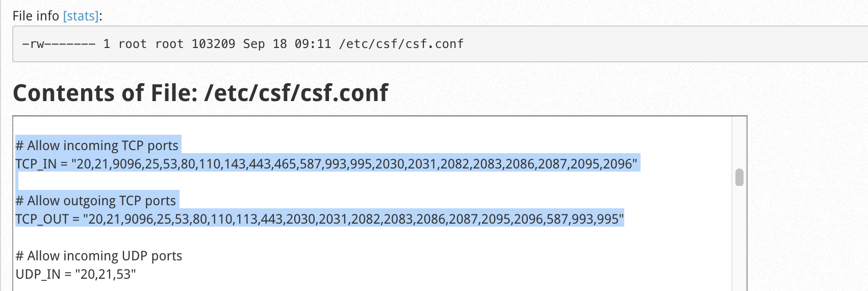868x291 pixels.
Task: Click the '# Allow outgoing TCP ports' comment line
Action: click(x=96, y=201)
